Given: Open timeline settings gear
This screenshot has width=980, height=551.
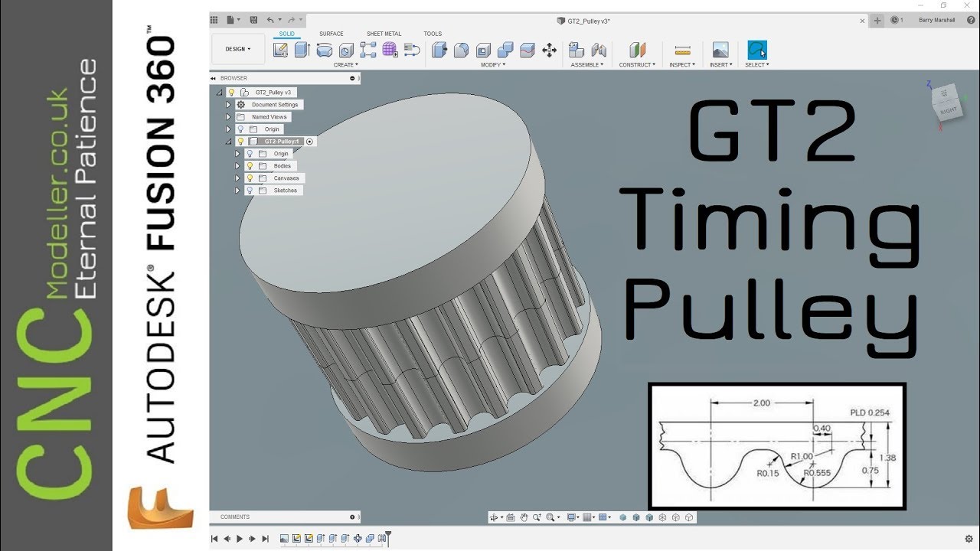Looking at the screenshot, I should point(970,539).
